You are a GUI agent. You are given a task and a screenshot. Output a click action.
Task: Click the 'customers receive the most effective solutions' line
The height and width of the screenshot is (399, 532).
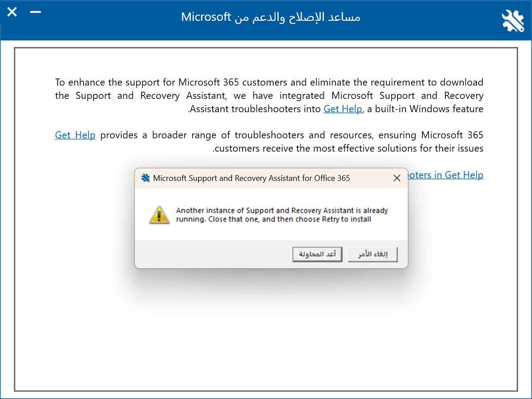[x=348, y=149]
